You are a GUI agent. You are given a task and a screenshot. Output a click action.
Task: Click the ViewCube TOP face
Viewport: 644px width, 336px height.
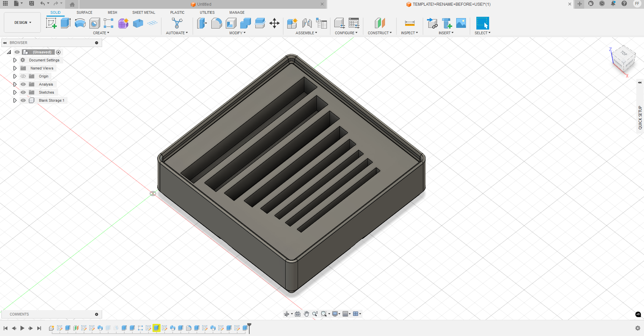[624, 53]
